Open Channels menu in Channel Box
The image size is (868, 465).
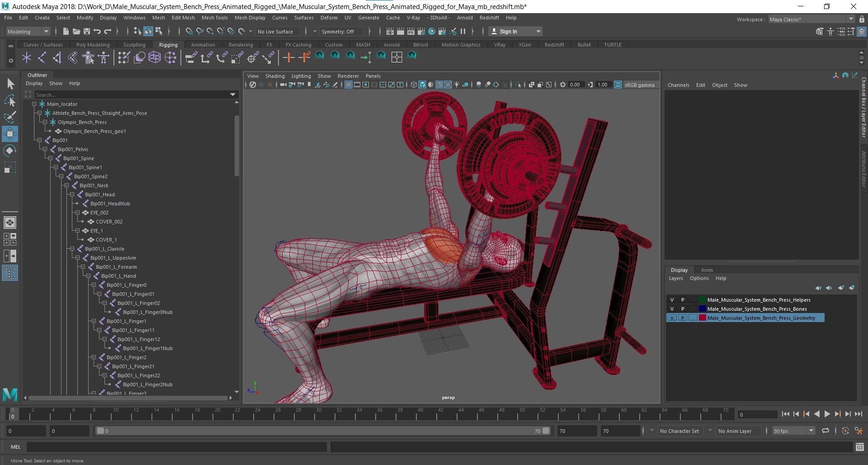(678, 85)
